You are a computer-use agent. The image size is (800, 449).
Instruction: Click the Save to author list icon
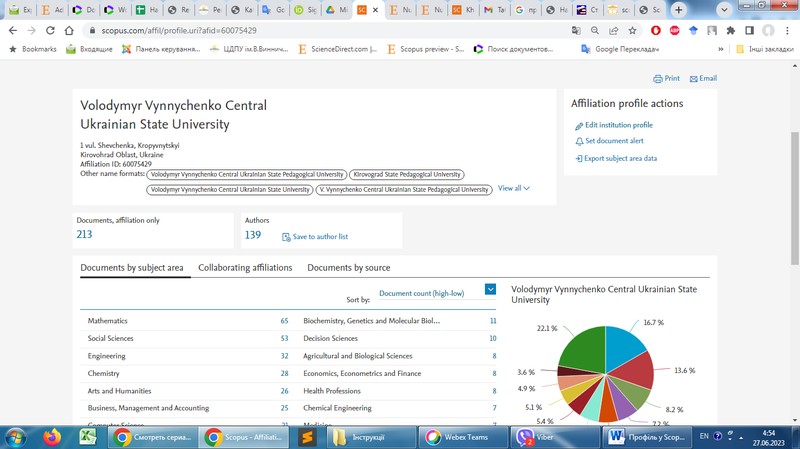286,237
